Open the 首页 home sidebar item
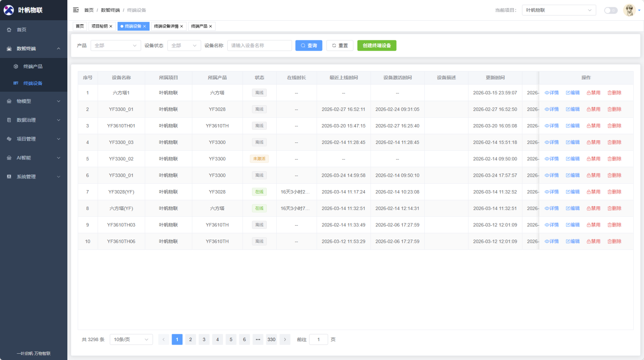Image resolution: width=644 pixels, height=360 pixels. pyautogui.click(x=22, y=30)
